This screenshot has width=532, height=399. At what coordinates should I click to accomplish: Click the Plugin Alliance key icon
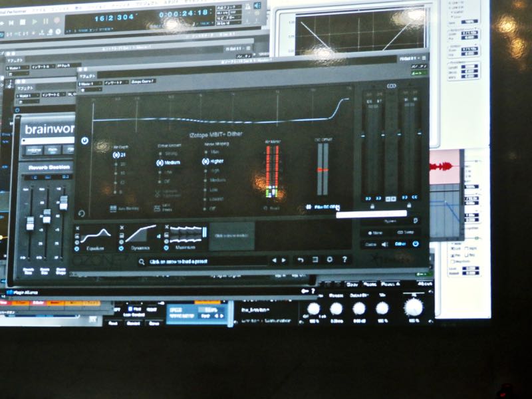tap(305, 291)
